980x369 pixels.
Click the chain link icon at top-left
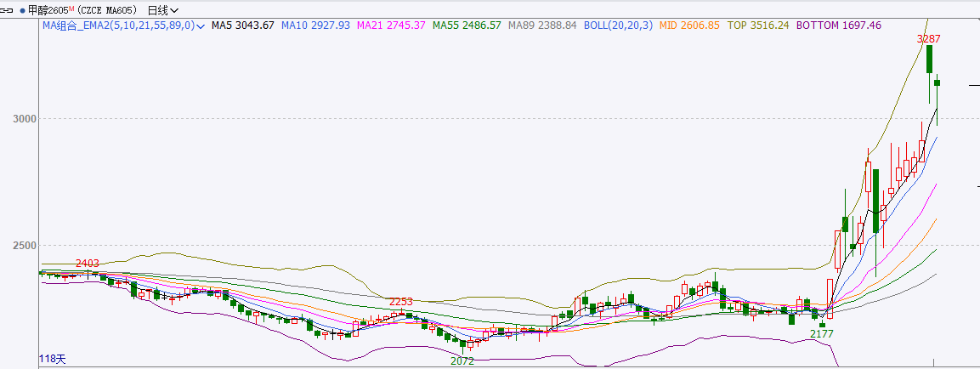pos(8,10)
